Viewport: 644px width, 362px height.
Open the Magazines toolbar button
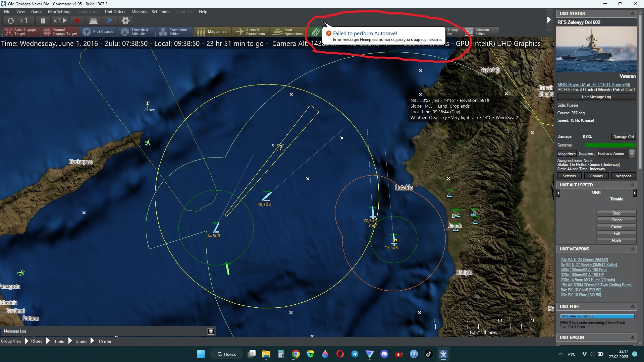coord(212,32)
